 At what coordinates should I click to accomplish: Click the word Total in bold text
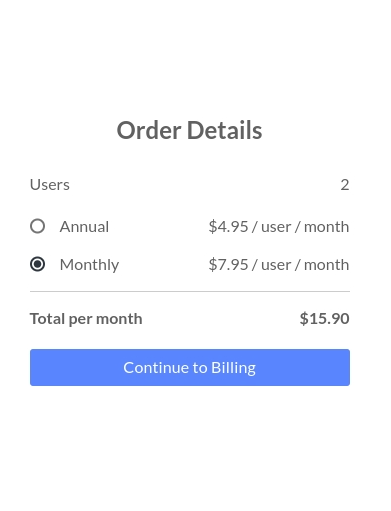tap(47, 319)
